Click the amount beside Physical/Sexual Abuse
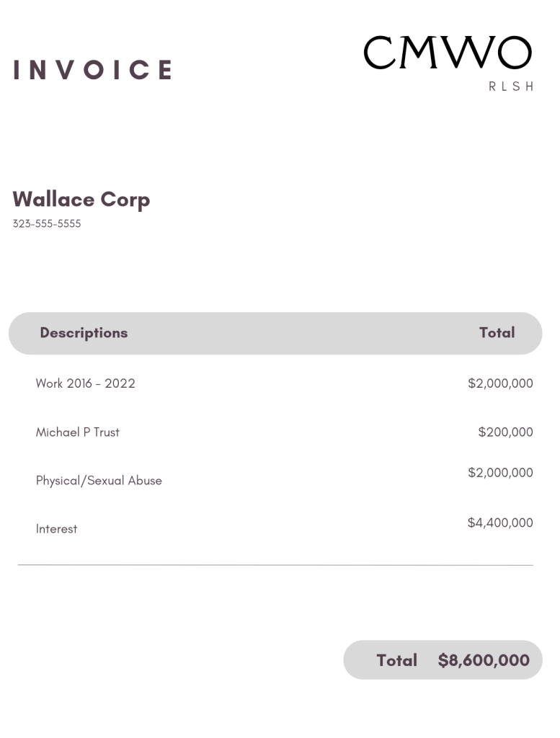The image size is (560, 738). [x=500, y=473]
